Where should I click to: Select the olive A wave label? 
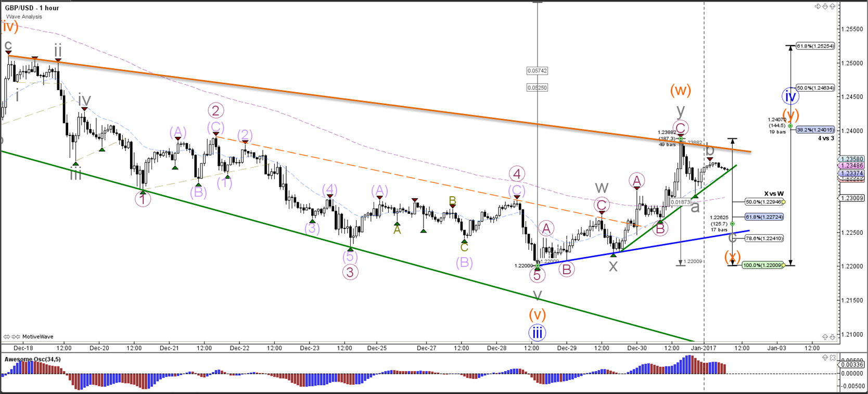397,231
